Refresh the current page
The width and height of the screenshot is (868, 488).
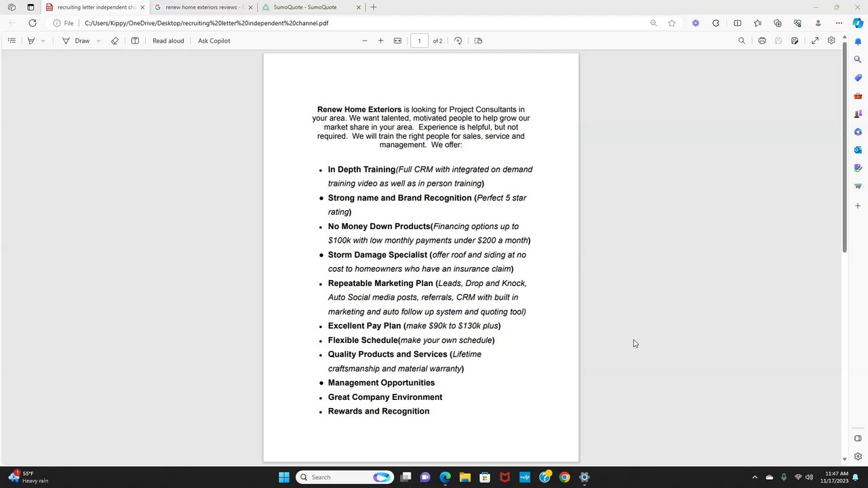click(32, 23)
